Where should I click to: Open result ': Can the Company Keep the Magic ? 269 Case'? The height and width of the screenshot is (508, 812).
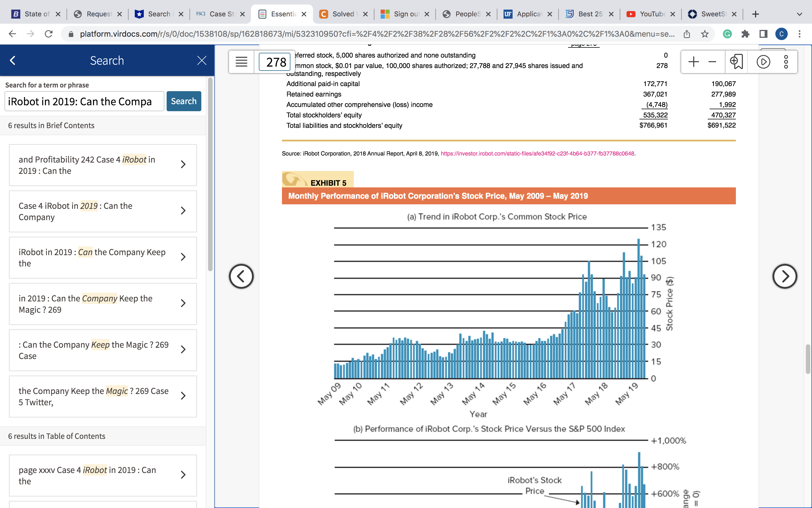click(103, 351)
